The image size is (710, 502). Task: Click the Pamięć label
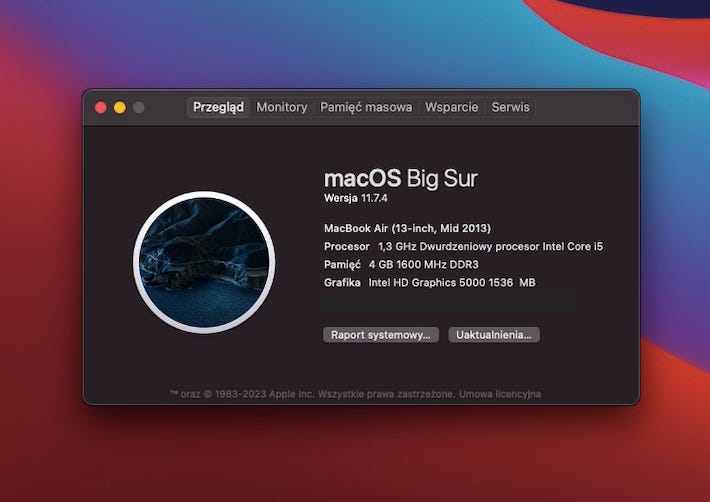(342, 264)
